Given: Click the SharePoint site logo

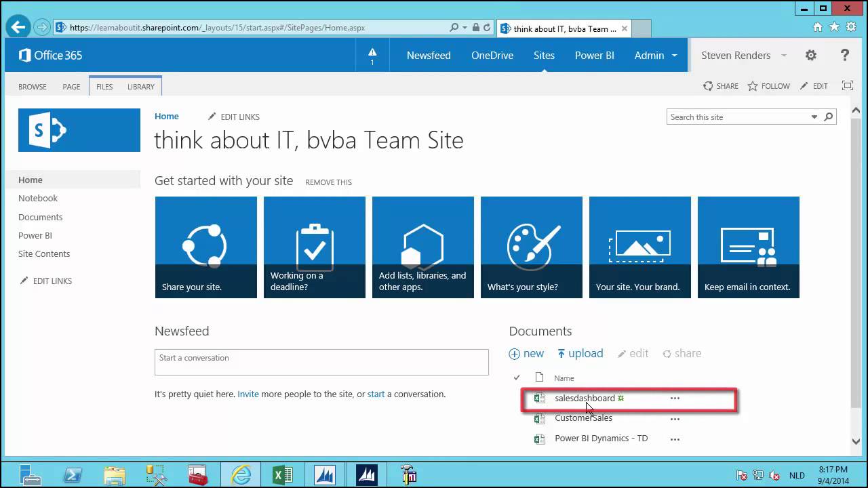Looking at the screenshot, I should [79, 130].
